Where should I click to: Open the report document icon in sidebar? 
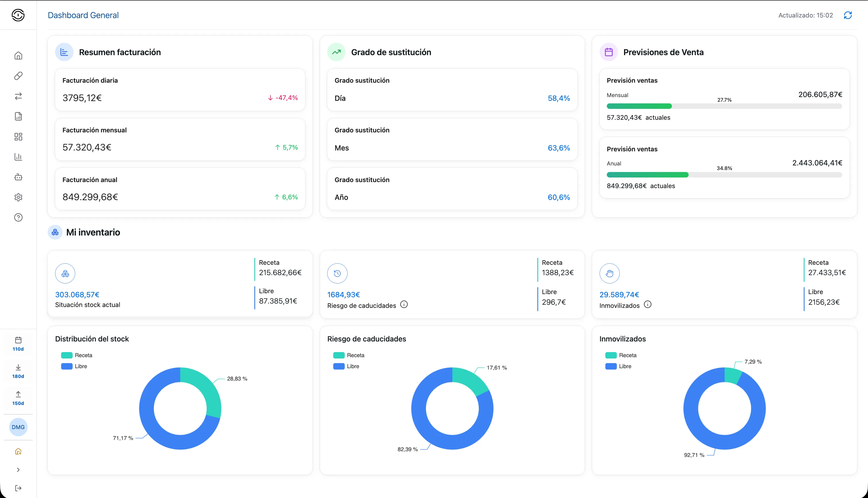(18, 116)
